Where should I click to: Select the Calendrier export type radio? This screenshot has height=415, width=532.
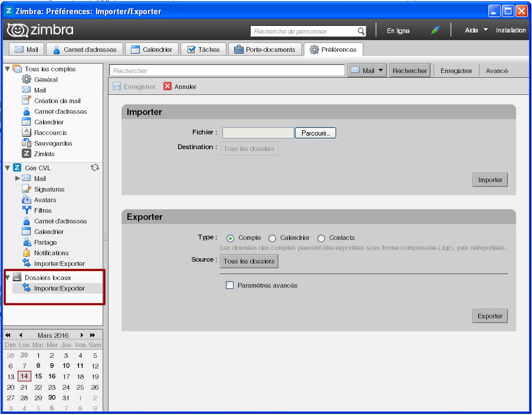tap(272, 238)
